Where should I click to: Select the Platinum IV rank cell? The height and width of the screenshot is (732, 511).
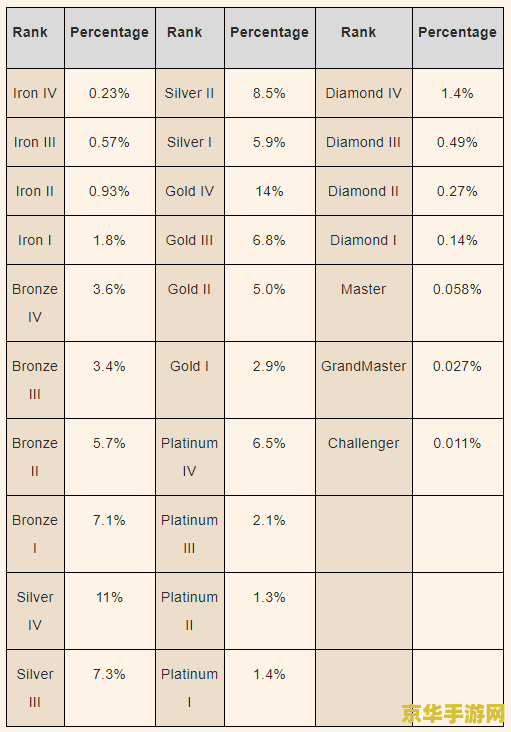(190, 457)
